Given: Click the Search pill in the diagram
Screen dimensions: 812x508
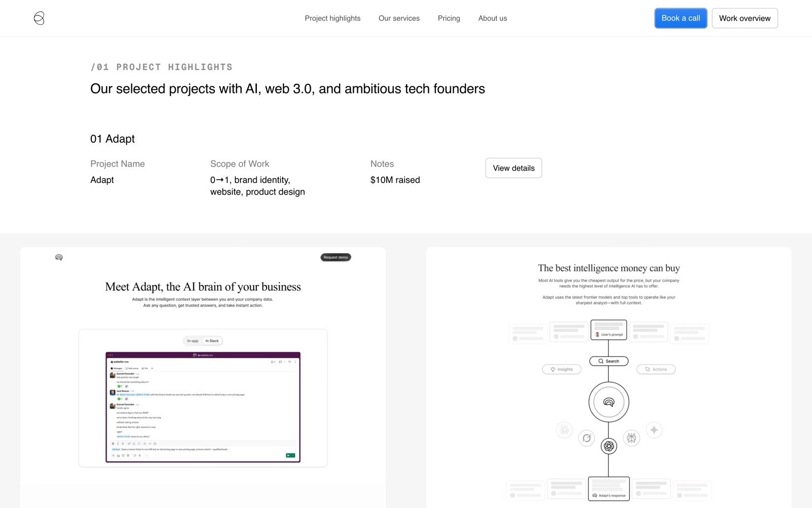Looking at the screenshot, I should point(609,361).
